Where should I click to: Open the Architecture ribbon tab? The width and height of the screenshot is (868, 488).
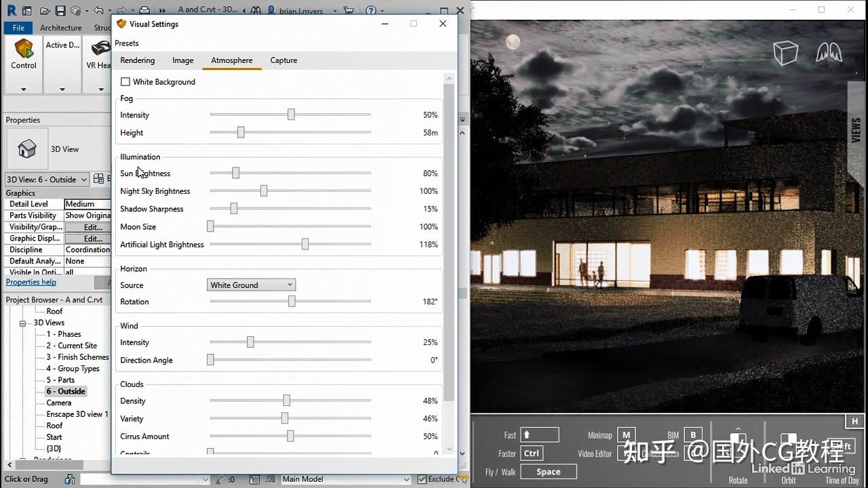(60, 28)
